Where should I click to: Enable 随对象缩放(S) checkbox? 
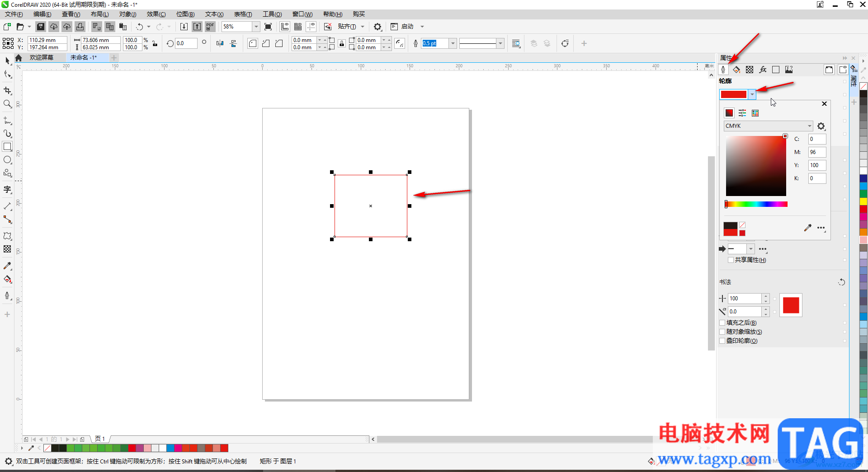point(722,332)
